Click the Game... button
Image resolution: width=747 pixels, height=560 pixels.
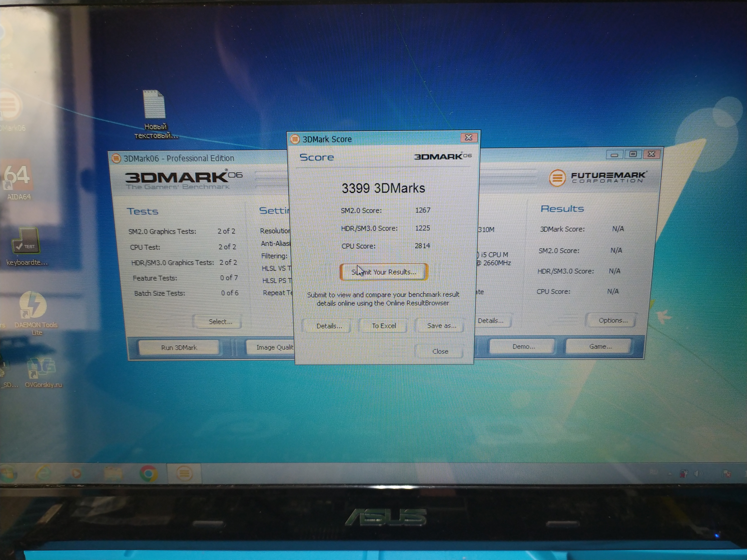tap(599, 346)
